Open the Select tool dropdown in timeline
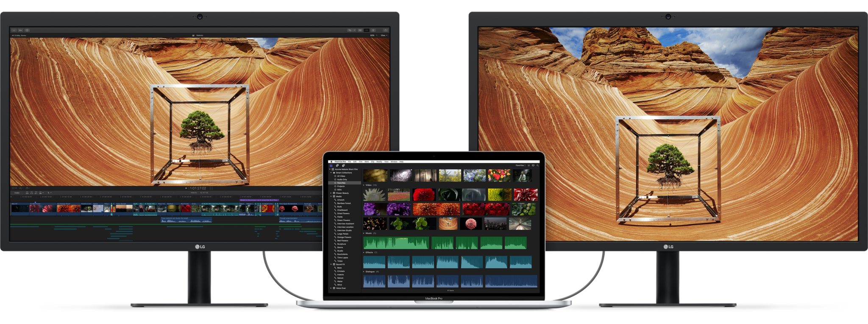 point(49,193)
